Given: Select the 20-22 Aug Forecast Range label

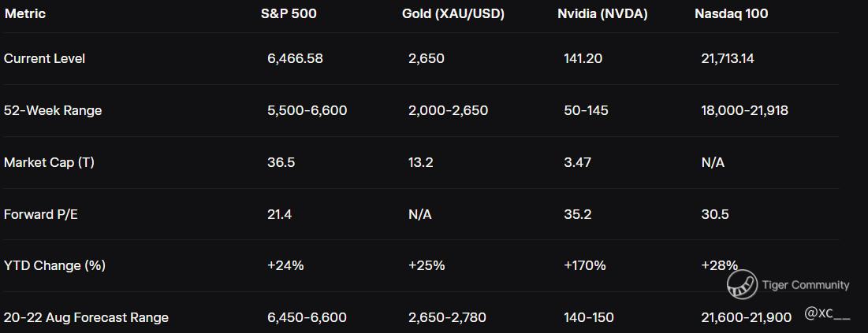Looking at the screenshot, I should [86, 317].
